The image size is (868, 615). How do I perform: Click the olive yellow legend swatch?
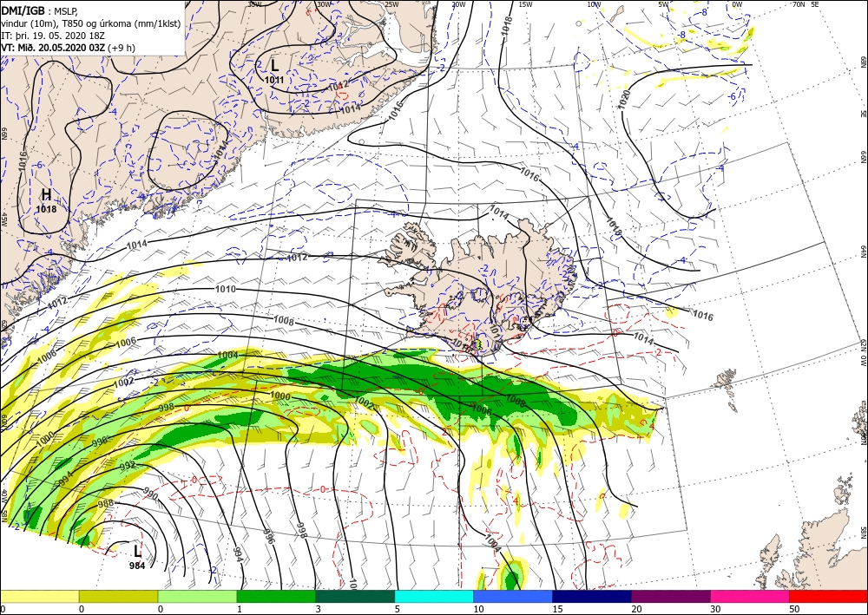click(x=118, y=596)
